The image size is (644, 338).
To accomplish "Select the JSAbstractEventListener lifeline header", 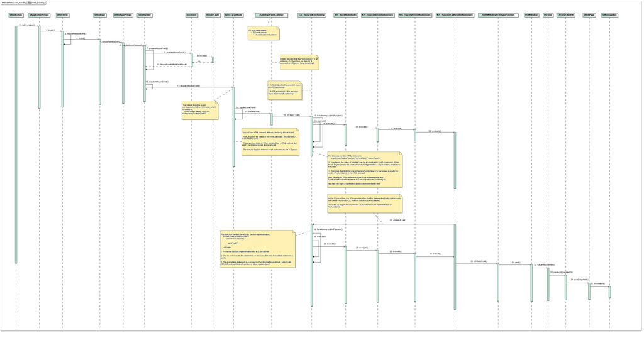I will [x=271, y=15].
